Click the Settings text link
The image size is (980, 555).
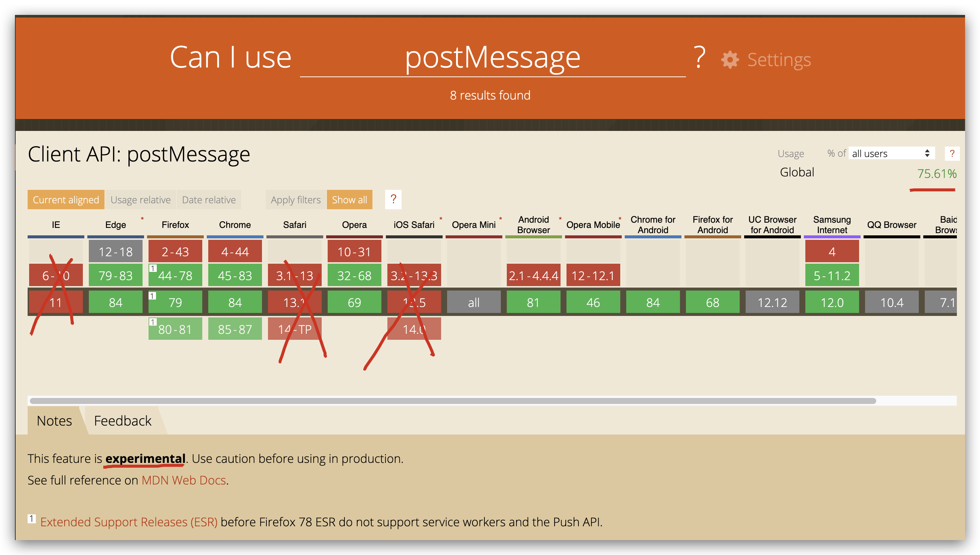(x=779, y=60)
